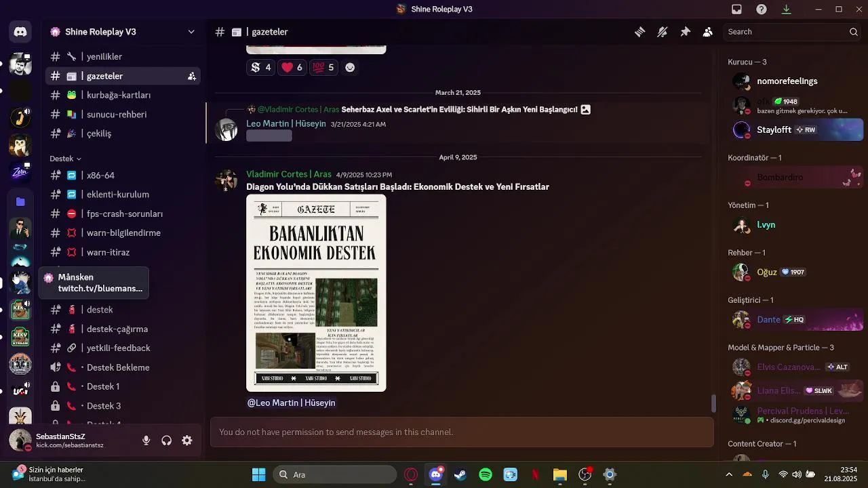Screen dimensions: 868x488
Task: Expand Shine Roleplay V3 server menu
Action: pos(191,32)
